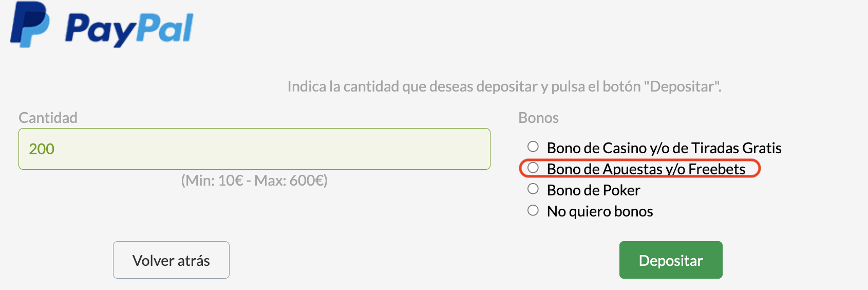This screenshot has width=868, height=290.
Task: Select the Bono de Poker radio circle
Action: coord(533,189)
